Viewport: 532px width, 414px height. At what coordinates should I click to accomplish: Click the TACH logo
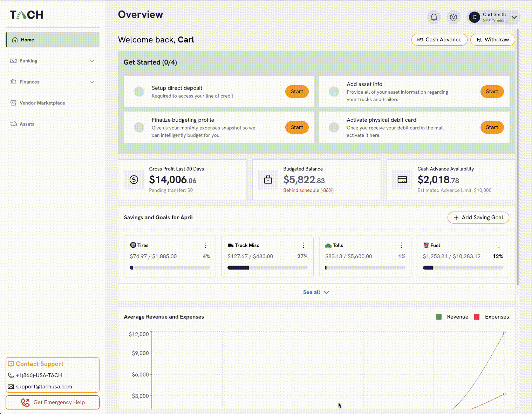click(27, 15)
